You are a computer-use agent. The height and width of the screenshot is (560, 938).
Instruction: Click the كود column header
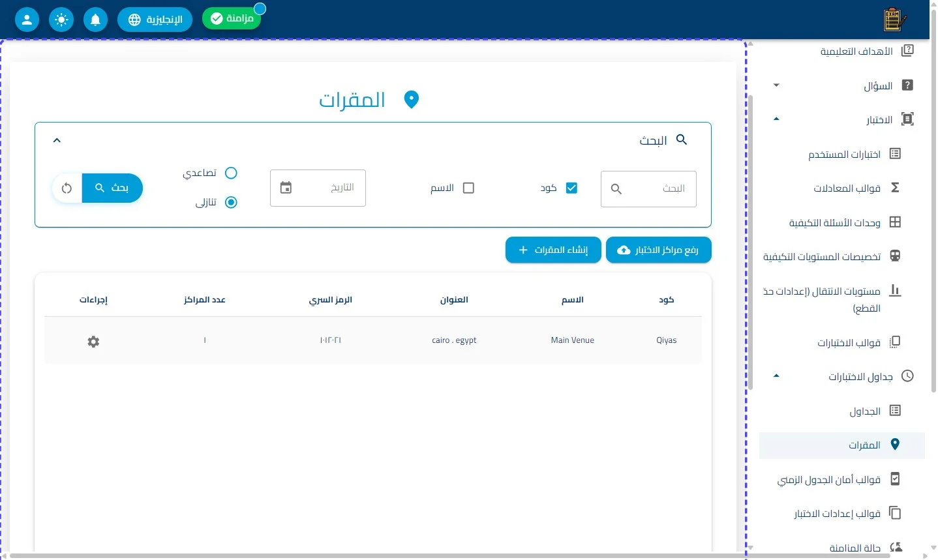[667, 300]
